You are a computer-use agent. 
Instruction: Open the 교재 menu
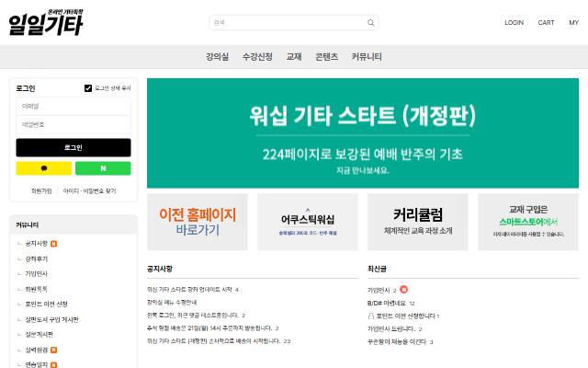click(x=294, y=57)
